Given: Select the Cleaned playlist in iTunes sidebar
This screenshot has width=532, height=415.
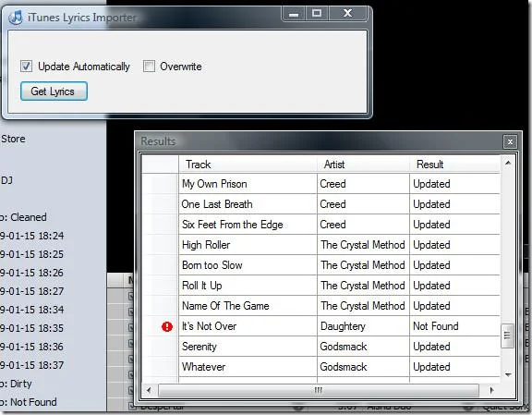Looking at the screenshot, I should tap(23, 217).
